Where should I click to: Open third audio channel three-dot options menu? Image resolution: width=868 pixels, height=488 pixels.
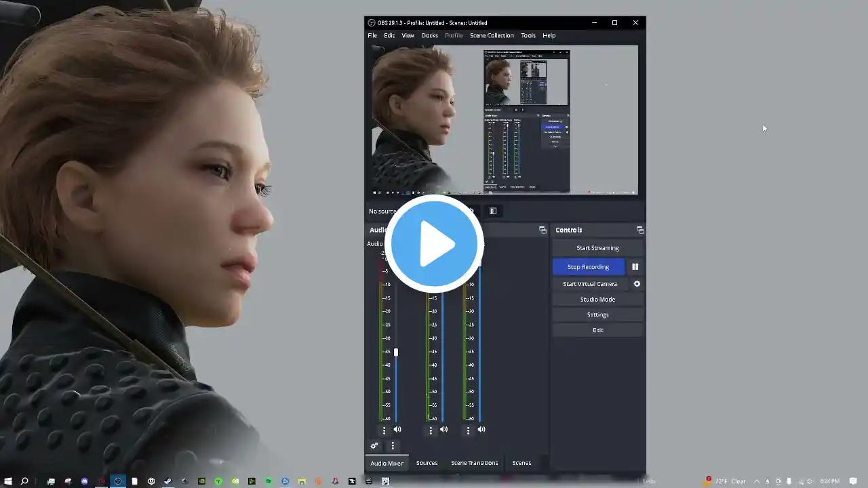click(x=468, y=430)
